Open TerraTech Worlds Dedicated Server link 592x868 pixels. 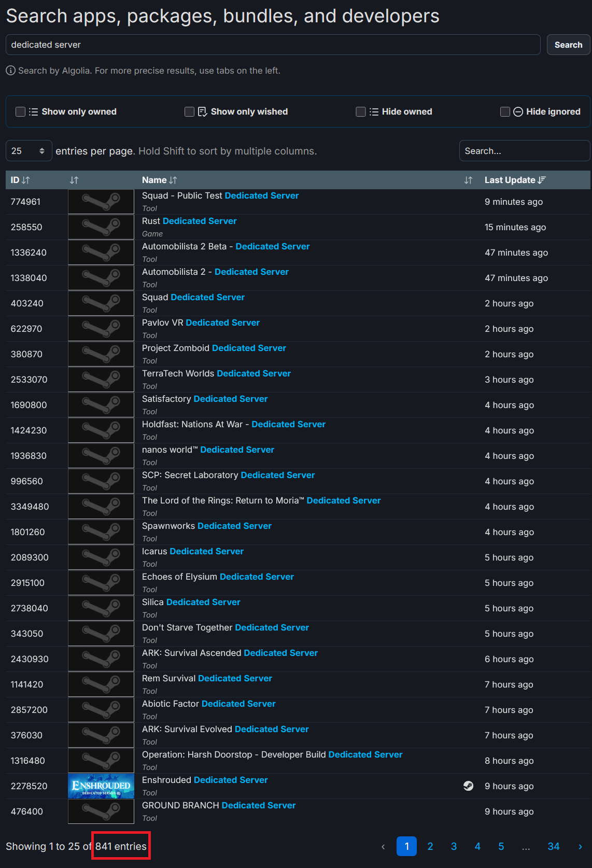216,373
